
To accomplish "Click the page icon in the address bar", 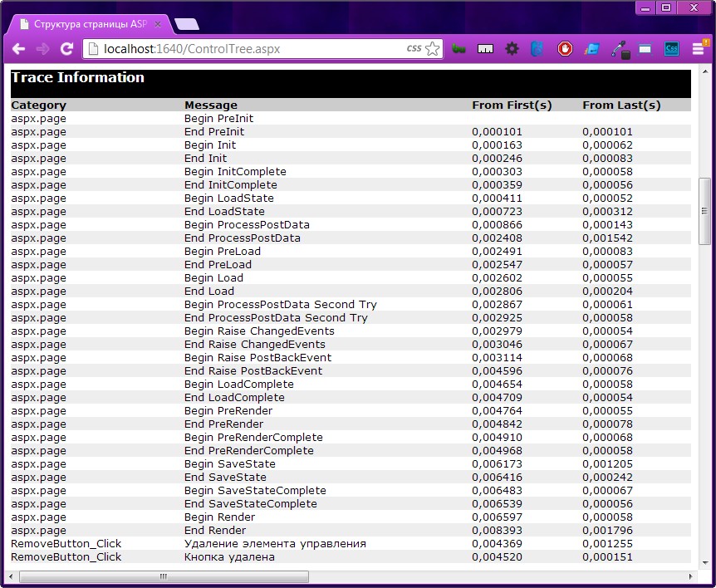I will click(x=93, y=49).
